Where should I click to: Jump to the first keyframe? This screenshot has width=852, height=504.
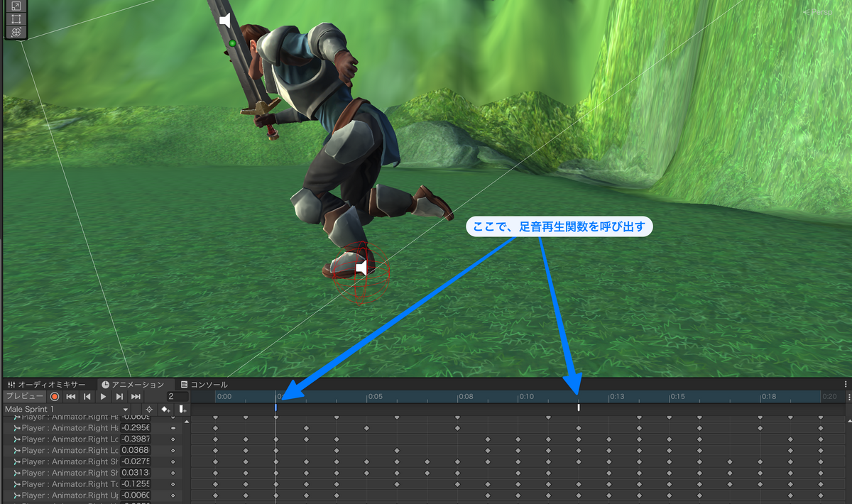(71, 396)
